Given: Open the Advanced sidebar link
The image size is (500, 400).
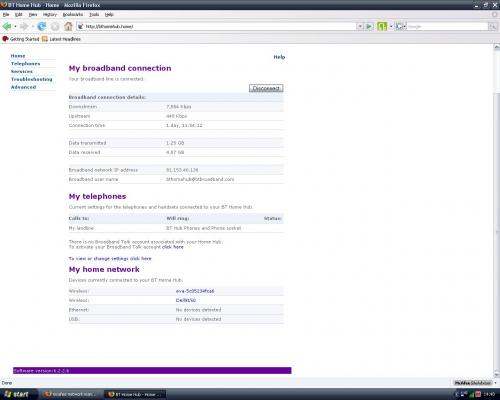Looking at the screenshot, I should point(23,87).
